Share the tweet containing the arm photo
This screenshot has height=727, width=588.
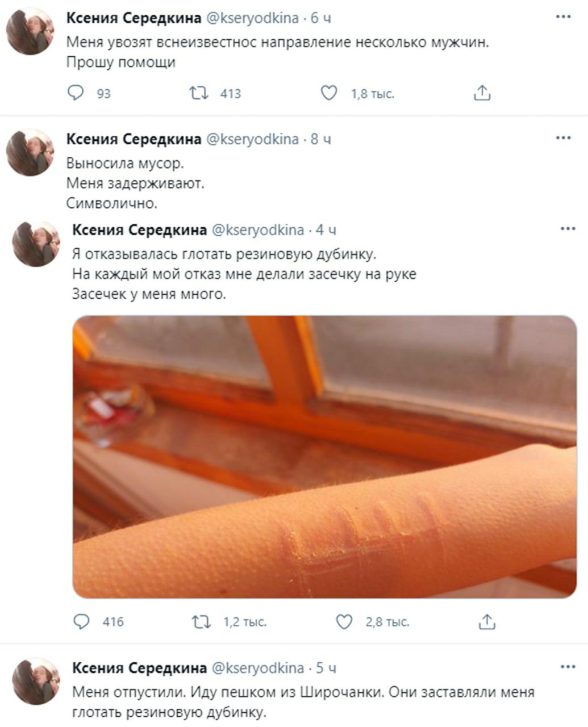pos(487,622)
